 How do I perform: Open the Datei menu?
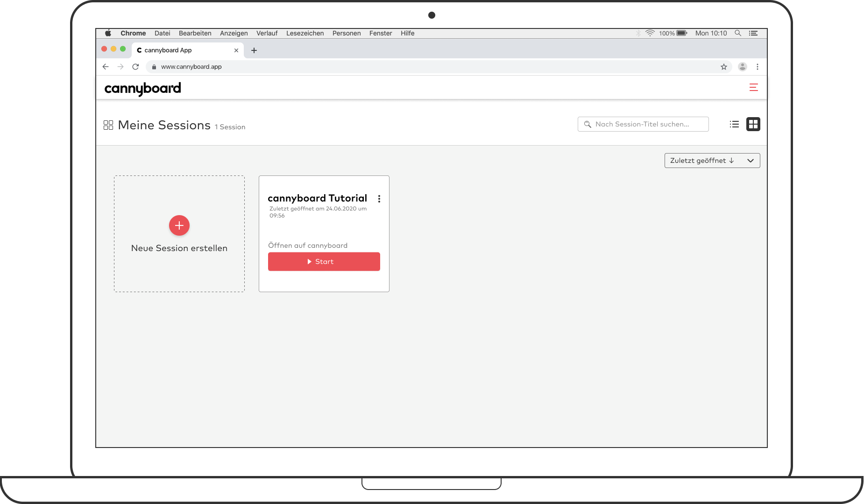[x=163, y=33]
